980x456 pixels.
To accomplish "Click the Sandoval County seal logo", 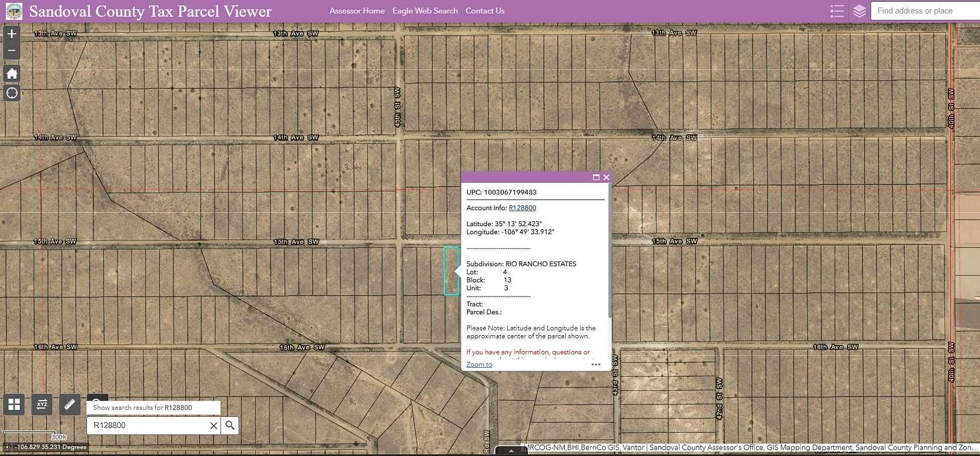I will tap(14, 11).
